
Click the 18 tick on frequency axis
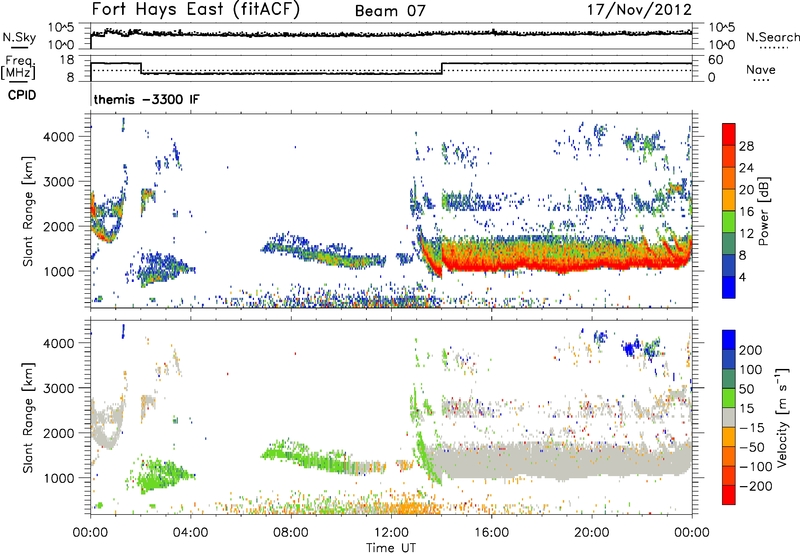(x=67, y=60)
